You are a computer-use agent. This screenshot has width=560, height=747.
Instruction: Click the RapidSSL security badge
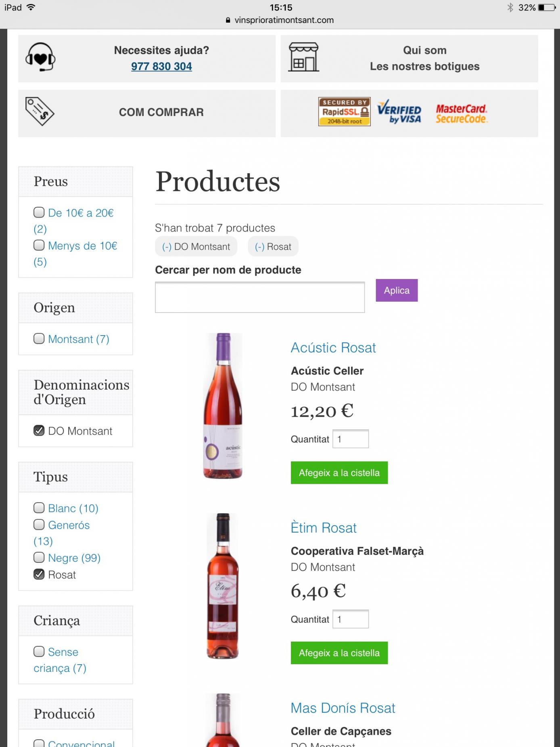tap(344, 111)
